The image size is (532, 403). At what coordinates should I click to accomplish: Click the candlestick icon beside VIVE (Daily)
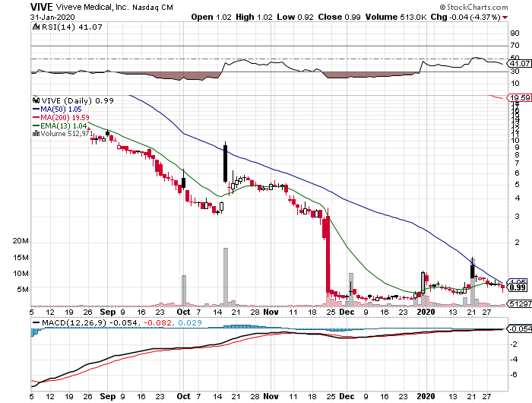click(35, 100)
